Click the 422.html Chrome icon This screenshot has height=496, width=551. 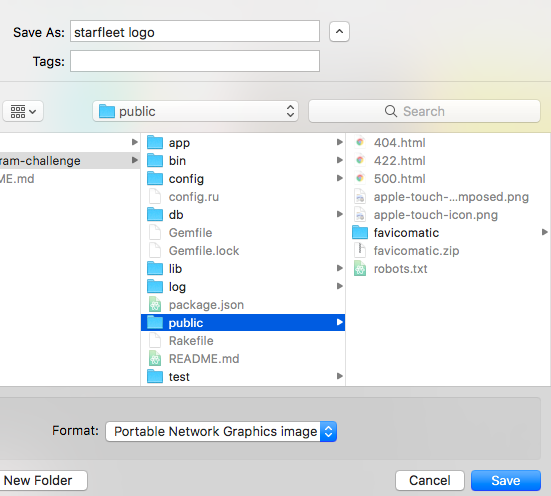[x=360, y=160]
